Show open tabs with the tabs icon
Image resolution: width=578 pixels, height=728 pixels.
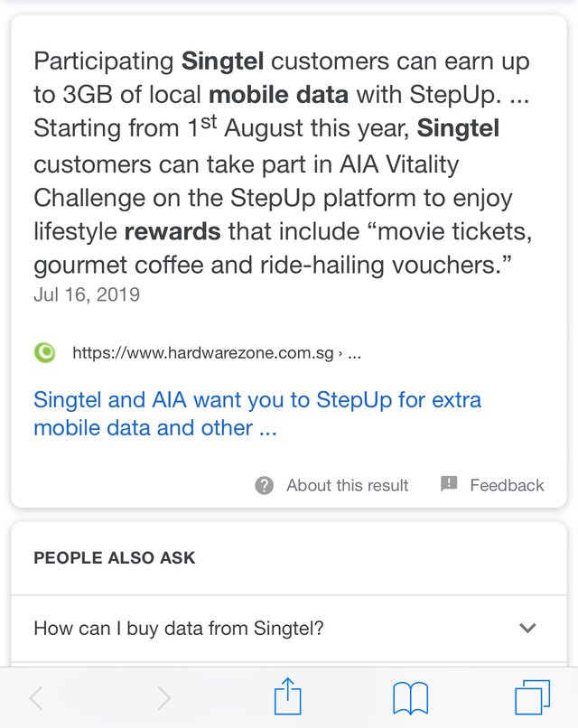[x=533, y=697]
